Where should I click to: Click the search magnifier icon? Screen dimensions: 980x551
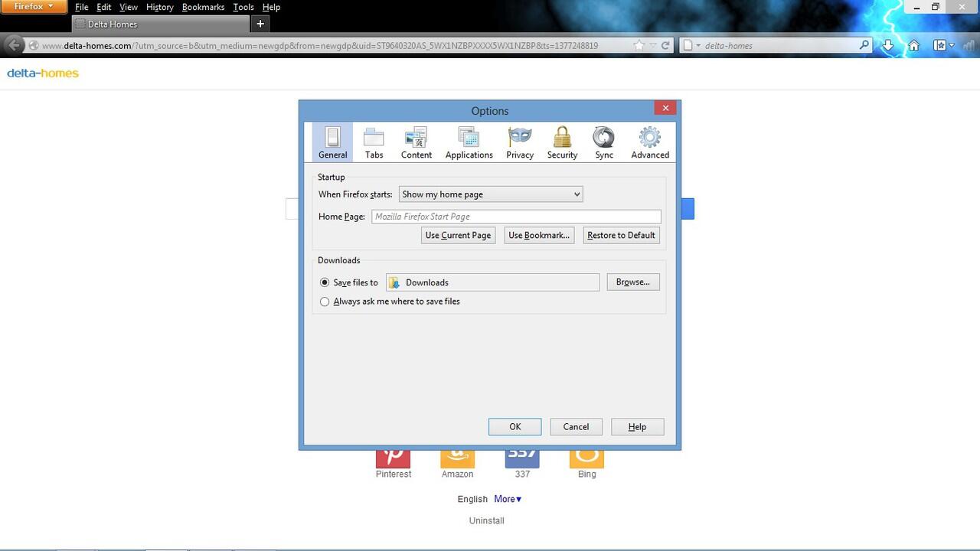[864, 45]
